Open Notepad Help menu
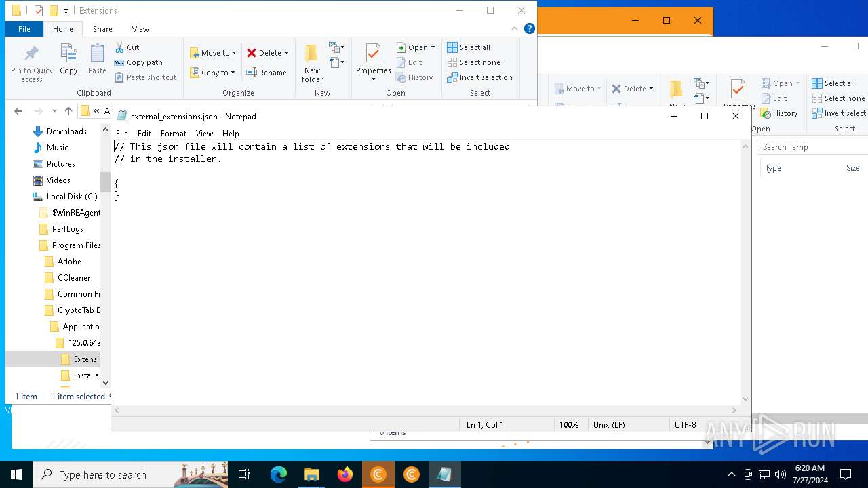Image resolution: width=868 pixels, height=488 pixels. [231, 134]
